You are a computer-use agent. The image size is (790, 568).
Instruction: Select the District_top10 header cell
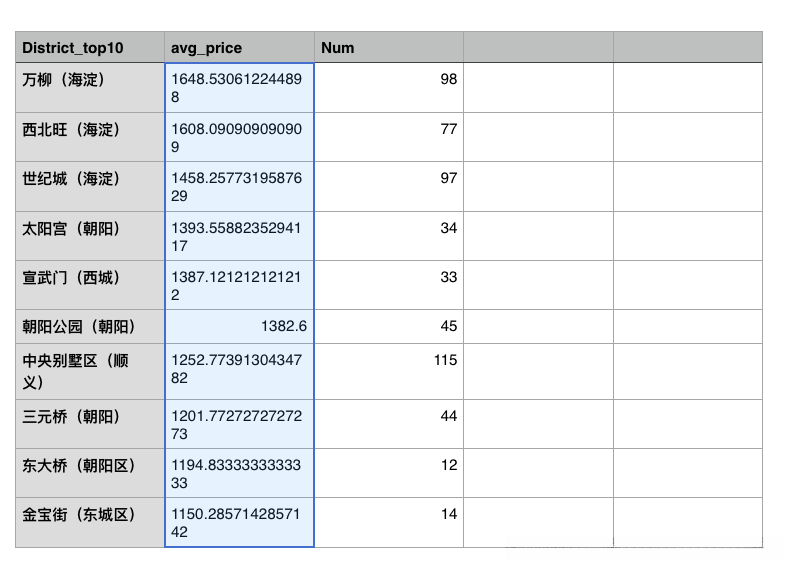90,47
